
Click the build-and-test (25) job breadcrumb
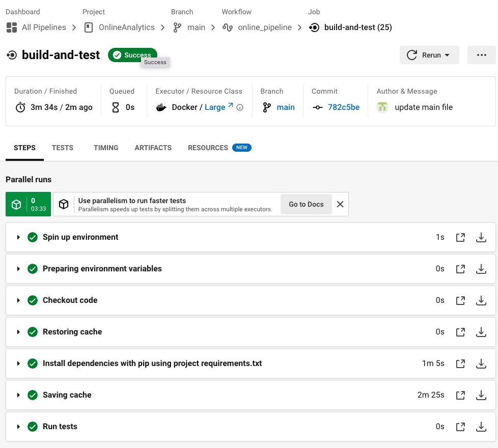[358, 27]
